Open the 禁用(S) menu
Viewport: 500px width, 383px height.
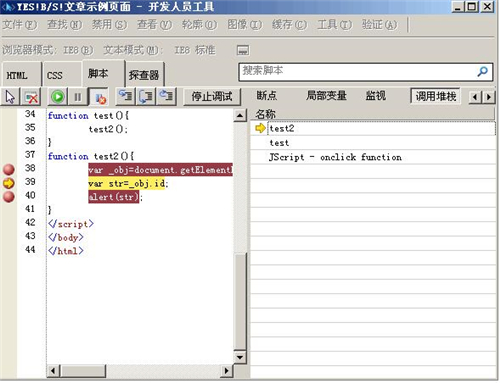click(x=109, y=25)
